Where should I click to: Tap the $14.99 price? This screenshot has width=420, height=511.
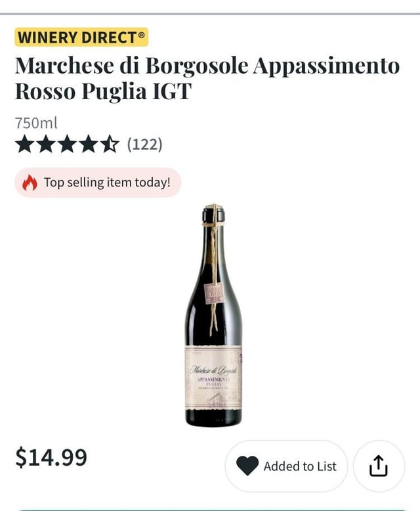click(x=51, y=457)
